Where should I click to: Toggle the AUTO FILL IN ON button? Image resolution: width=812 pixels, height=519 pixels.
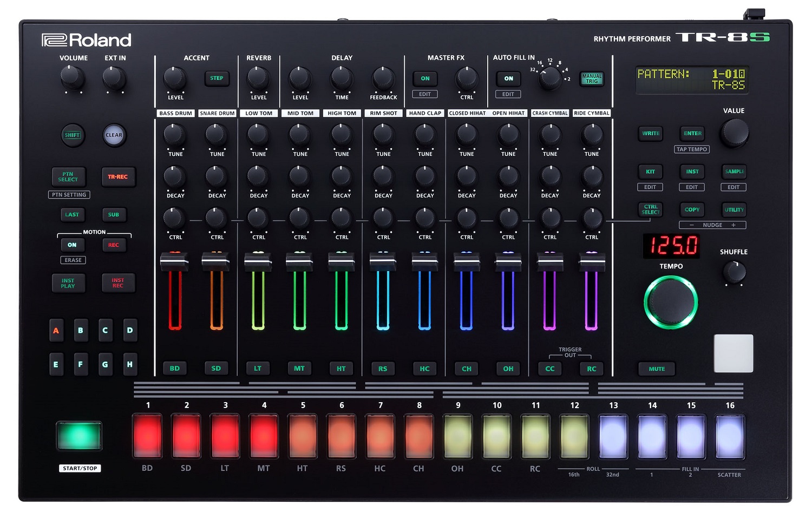508,78
